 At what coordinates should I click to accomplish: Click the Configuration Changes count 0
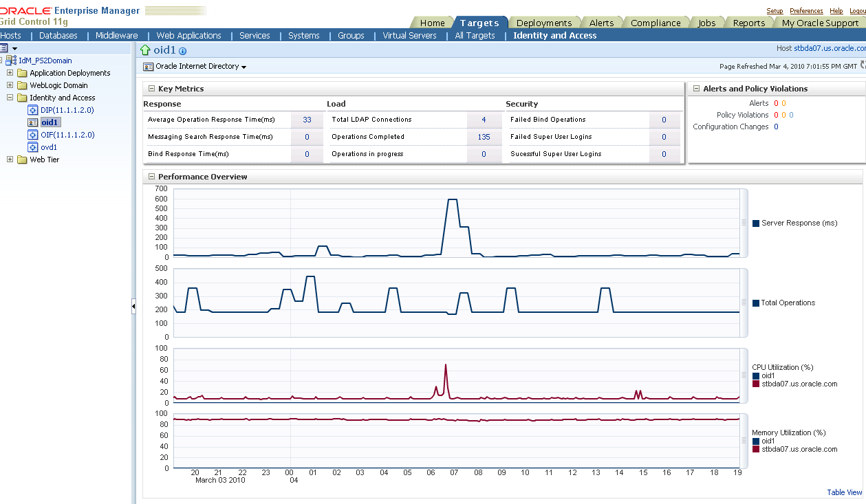point(776,127)
